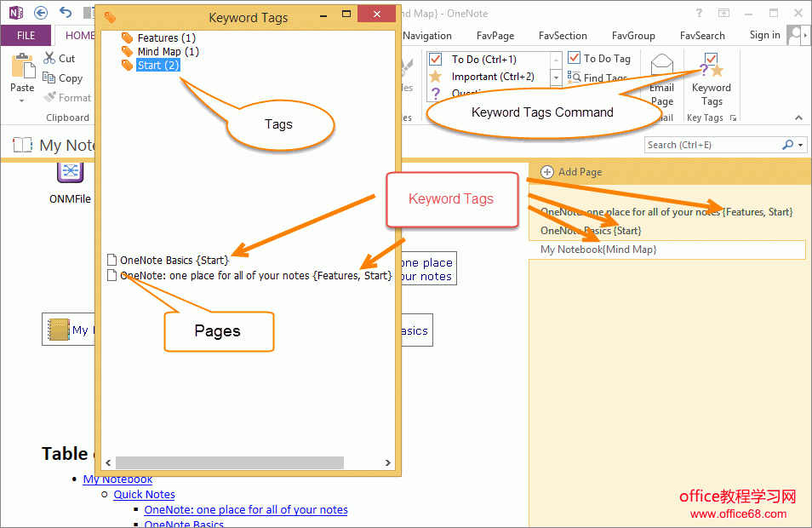Click the ONMFile mind map icon
This screenshot has width=812, height=528.
(x=71, y=171)
